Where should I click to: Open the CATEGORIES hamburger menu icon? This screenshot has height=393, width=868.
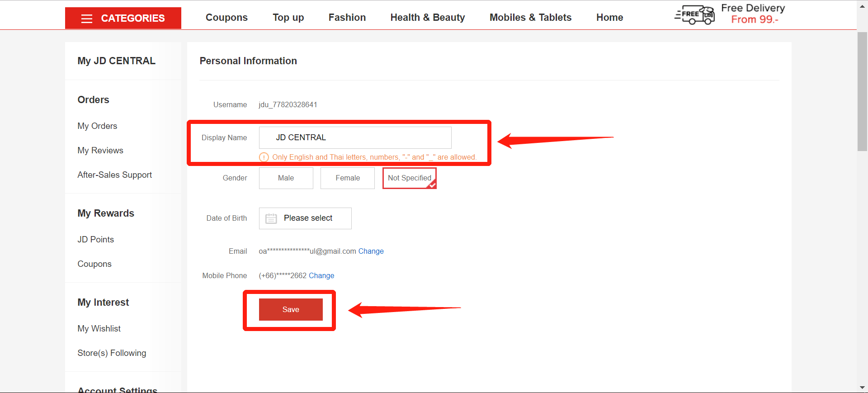(x=87, y=19)
